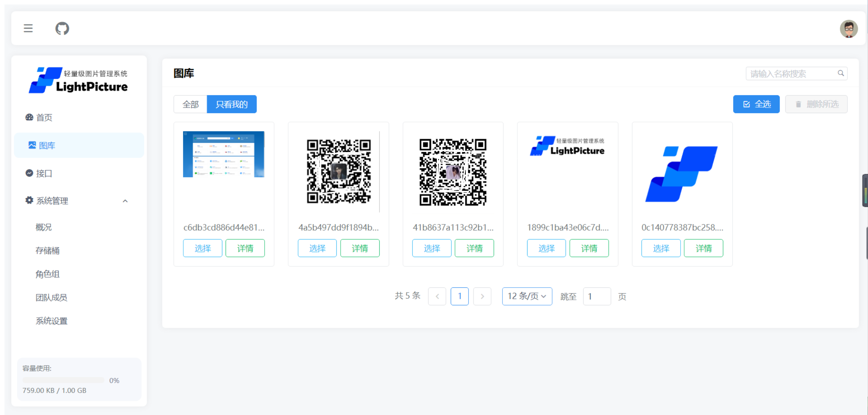
Task: Click the 跳至 page number input field
Action: tap(597, 296)
